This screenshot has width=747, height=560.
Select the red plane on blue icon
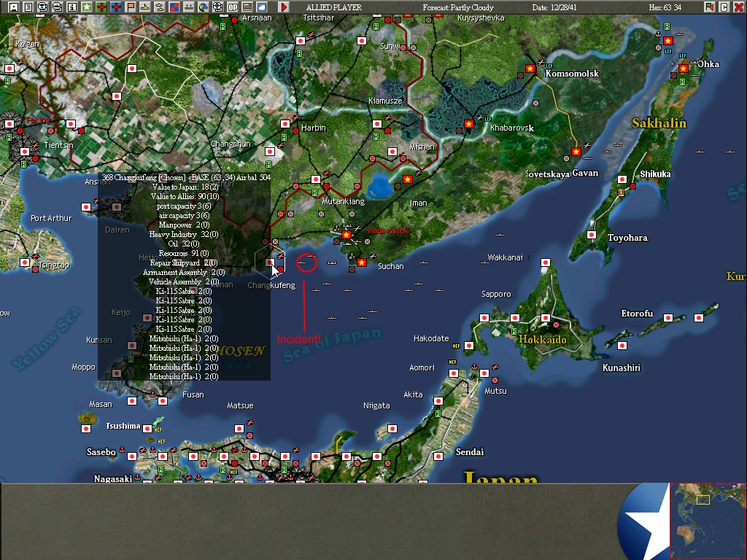[x=116, y=7]
